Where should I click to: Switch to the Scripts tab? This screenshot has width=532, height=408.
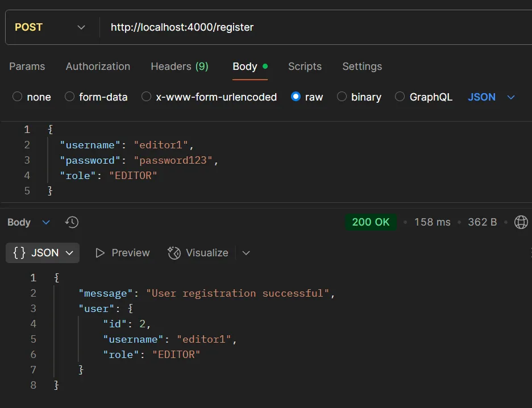305,66
